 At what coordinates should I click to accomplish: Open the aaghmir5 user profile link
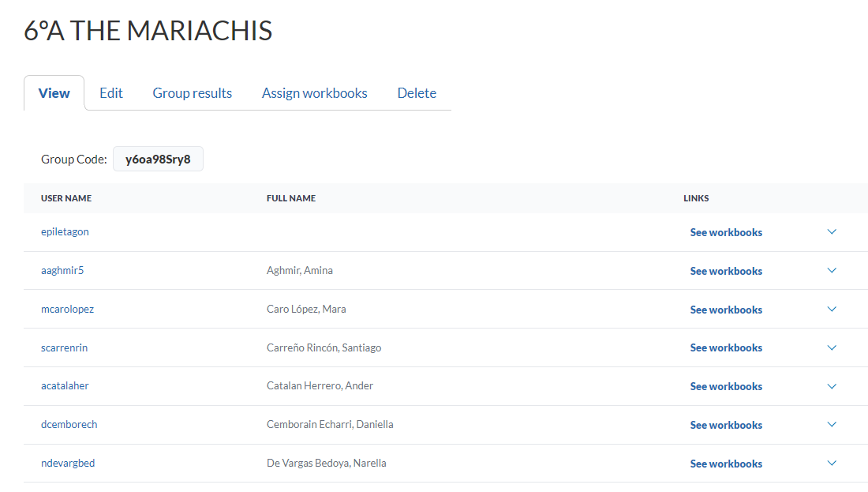click(62, 271)
